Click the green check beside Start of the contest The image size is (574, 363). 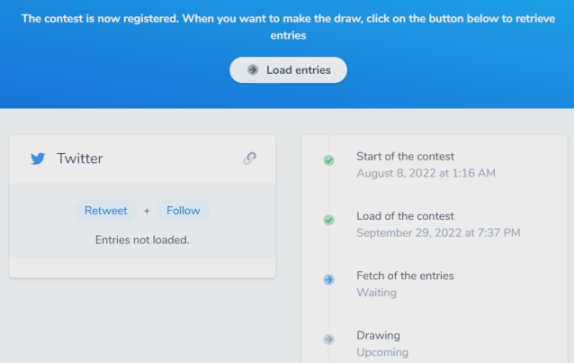tap(329, 160)
